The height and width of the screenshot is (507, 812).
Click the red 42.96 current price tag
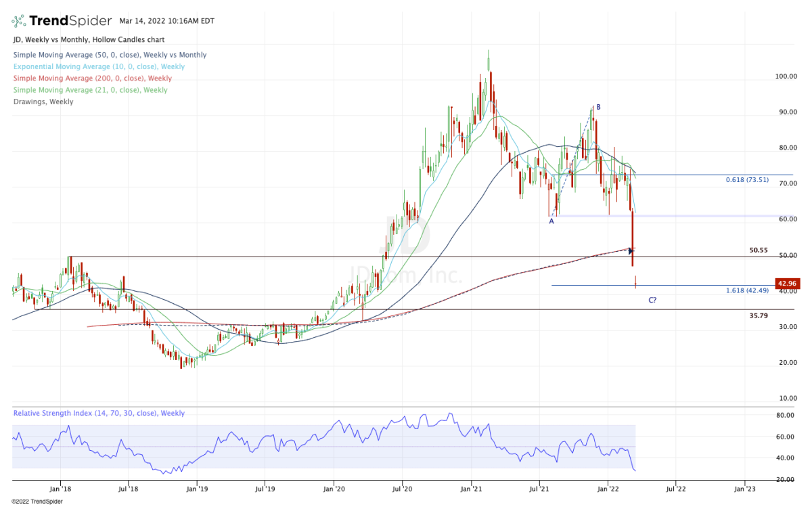(786, 284)
